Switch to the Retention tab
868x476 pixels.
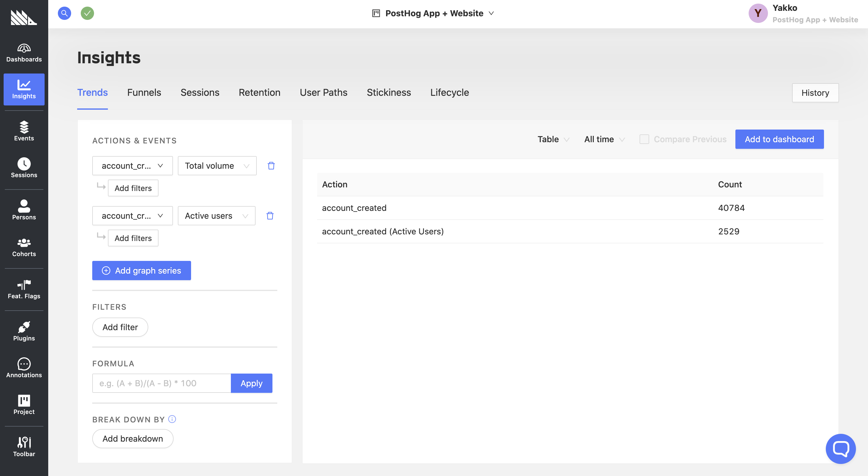259,92
